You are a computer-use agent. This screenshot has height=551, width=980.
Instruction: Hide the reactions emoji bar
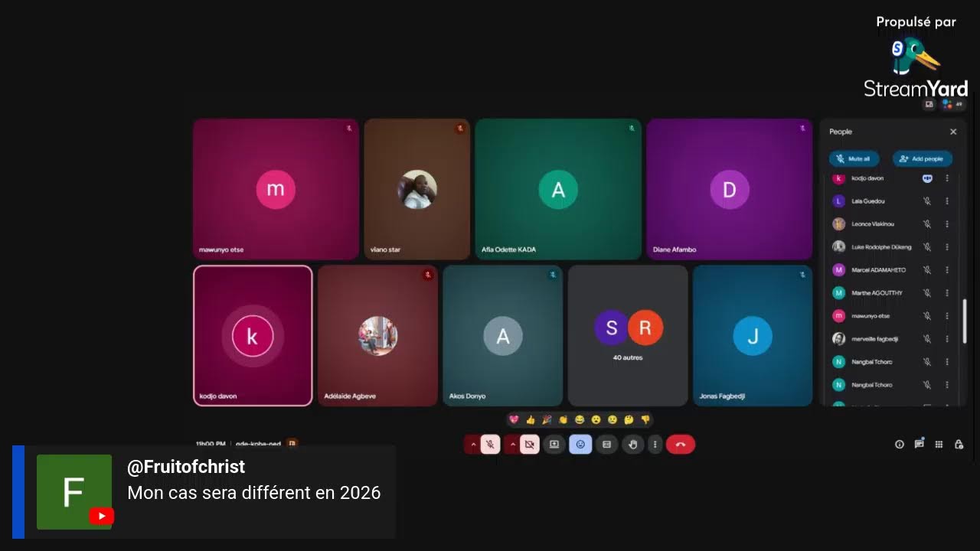coord(580,444)
